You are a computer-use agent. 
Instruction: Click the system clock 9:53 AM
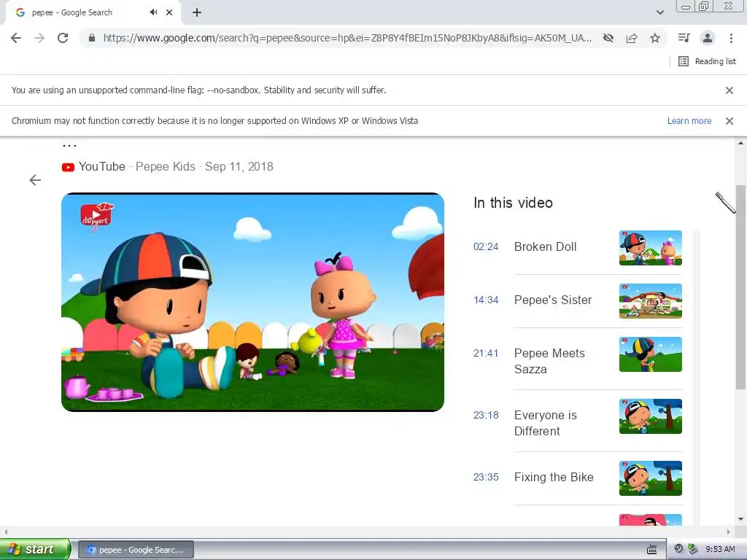(x=720, y=550)
